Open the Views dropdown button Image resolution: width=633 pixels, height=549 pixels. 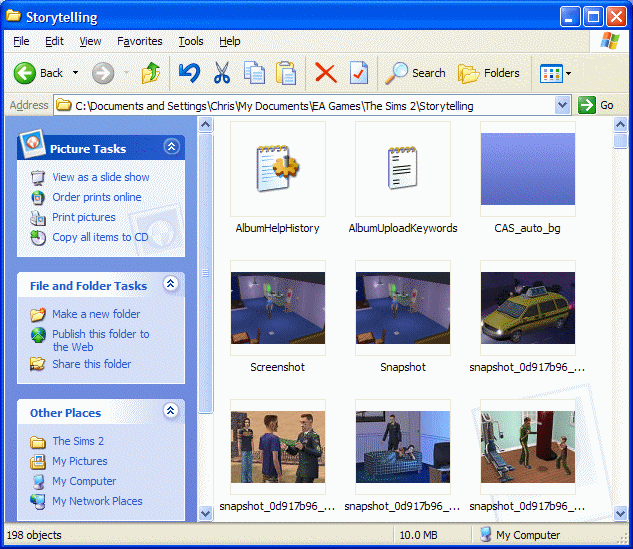(x=555, y=73)
